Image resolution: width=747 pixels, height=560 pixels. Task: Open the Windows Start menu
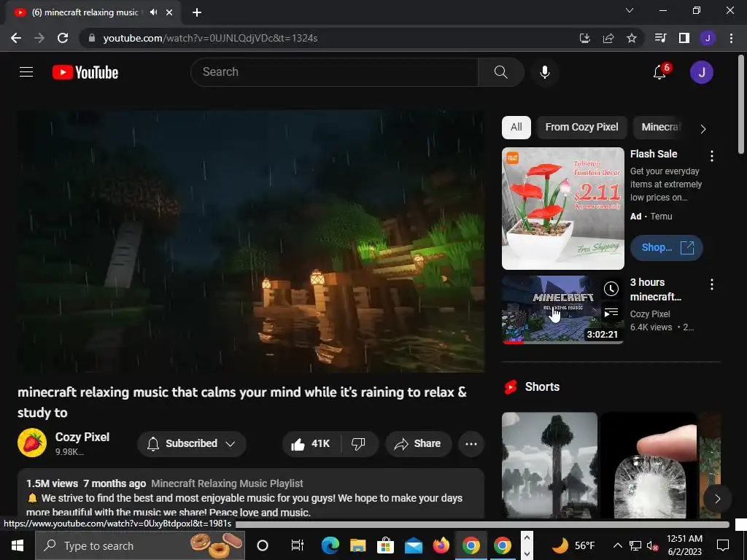pyautogui.click(x=18, y=545)
